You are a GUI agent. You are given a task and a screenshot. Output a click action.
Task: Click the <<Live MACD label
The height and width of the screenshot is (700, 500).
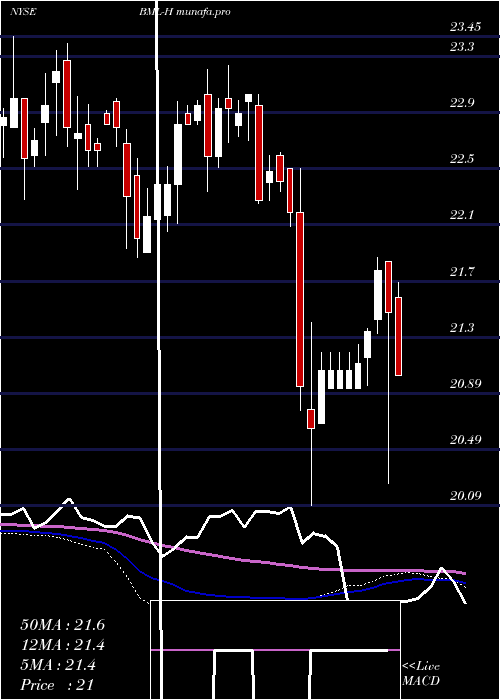[421, 674]
